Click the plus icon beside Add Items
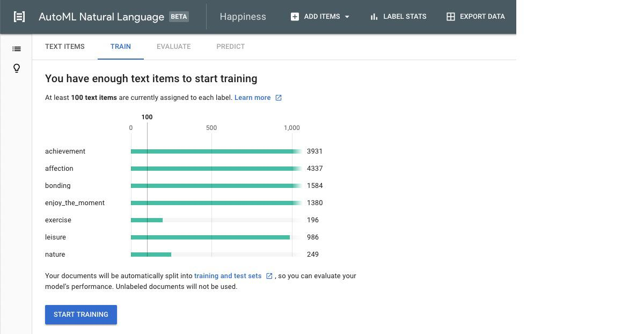644x334 pixels. pos(295,17)
